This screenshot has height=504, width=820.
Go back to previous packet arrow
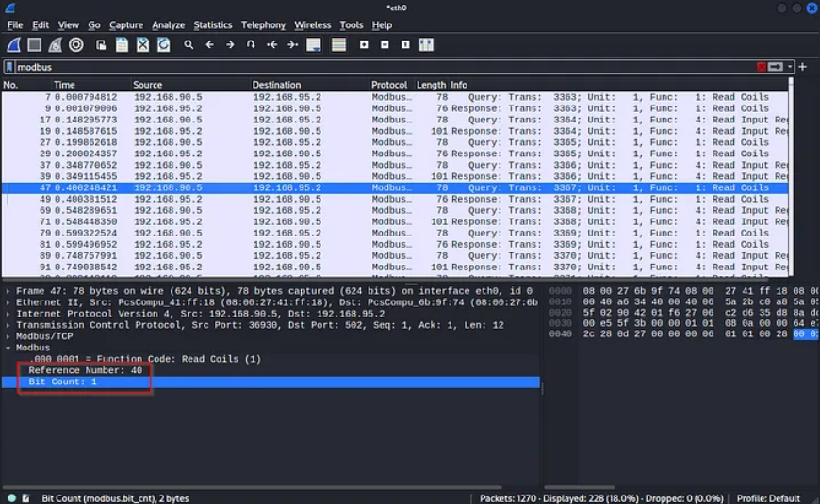tap(209, 44)
